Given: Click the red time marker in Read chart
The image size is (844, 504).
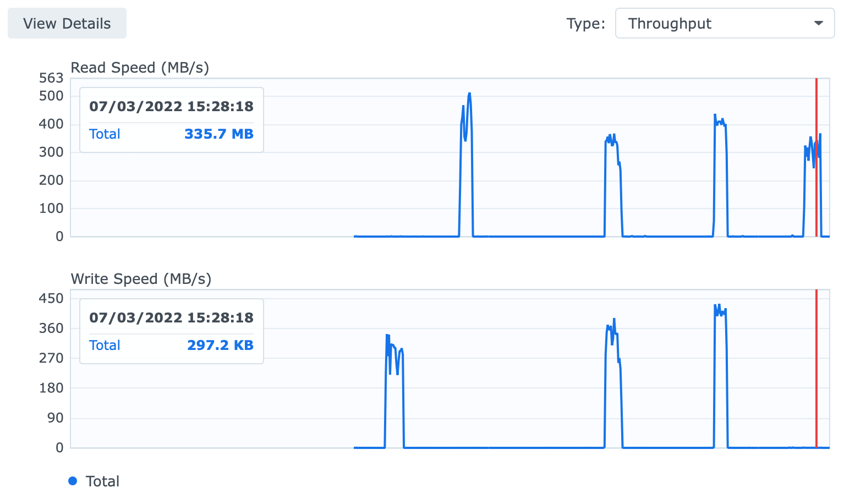Looking at the screenshot, I should coord(816,157).
